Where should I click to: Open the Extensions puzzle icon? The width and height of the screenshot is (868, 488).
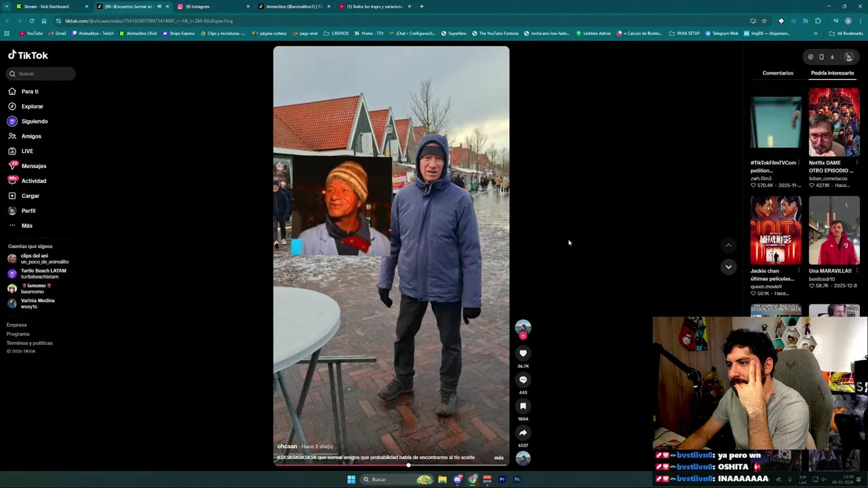pos(818,20)
